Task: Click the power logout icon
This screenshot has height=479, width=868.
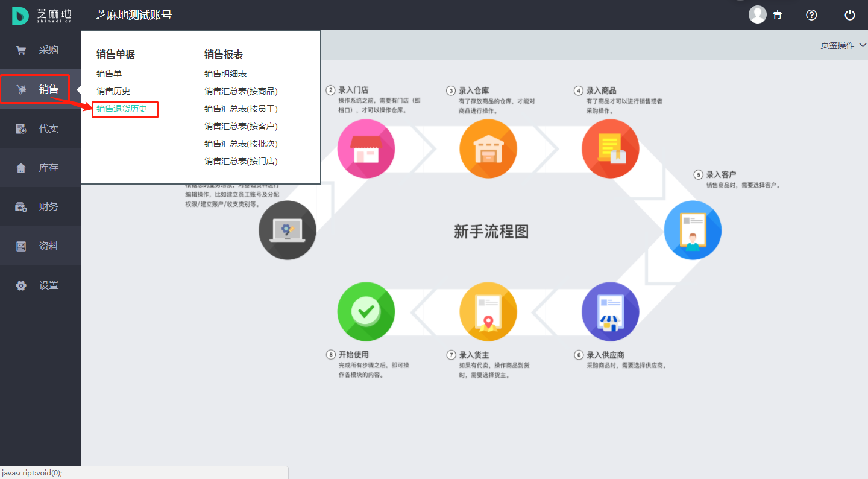Action: point(850,15)
